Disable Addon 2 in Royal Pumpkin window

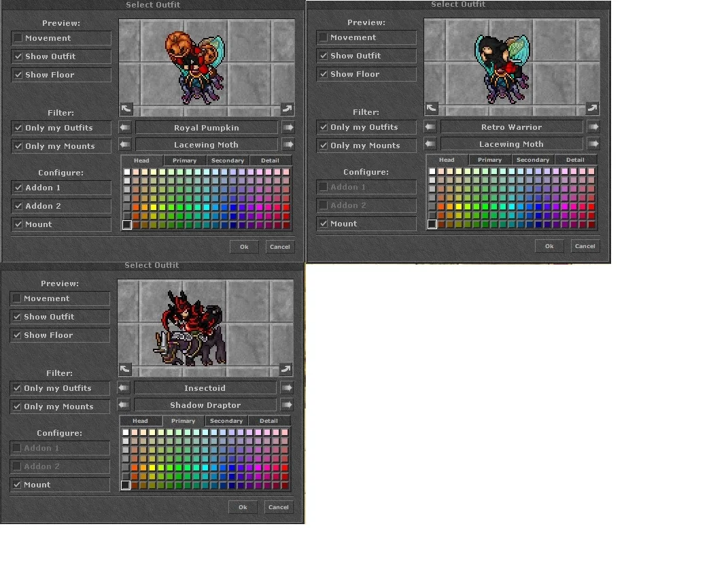[x=60, y=206]
